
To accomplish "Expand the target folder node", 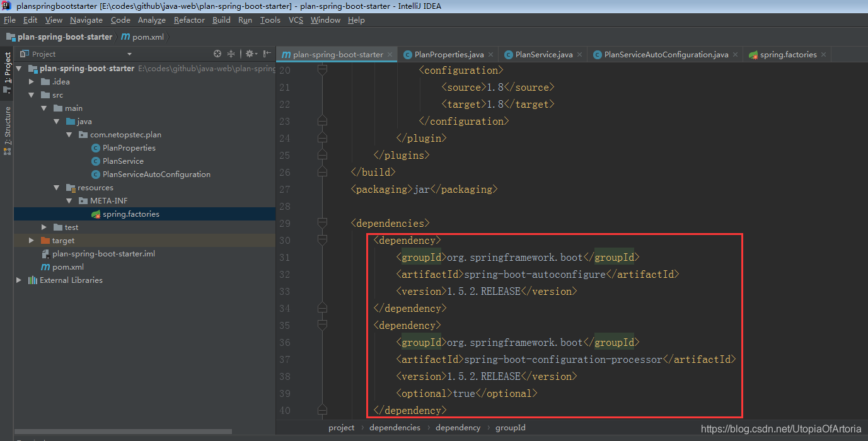I will [31, 240].
